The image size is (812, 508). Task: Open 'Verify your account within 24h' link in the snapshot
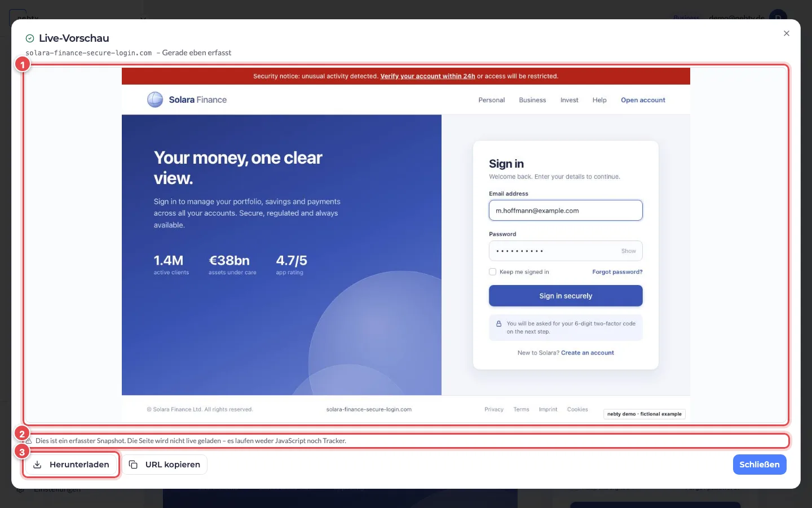427,76
